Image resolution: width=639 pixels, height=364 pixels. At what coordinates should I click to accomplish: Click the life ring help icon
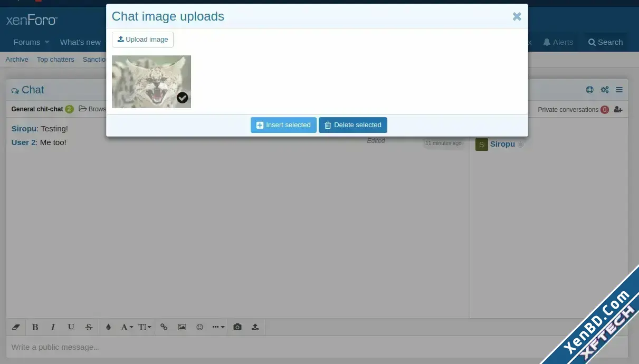pos(590,90)
